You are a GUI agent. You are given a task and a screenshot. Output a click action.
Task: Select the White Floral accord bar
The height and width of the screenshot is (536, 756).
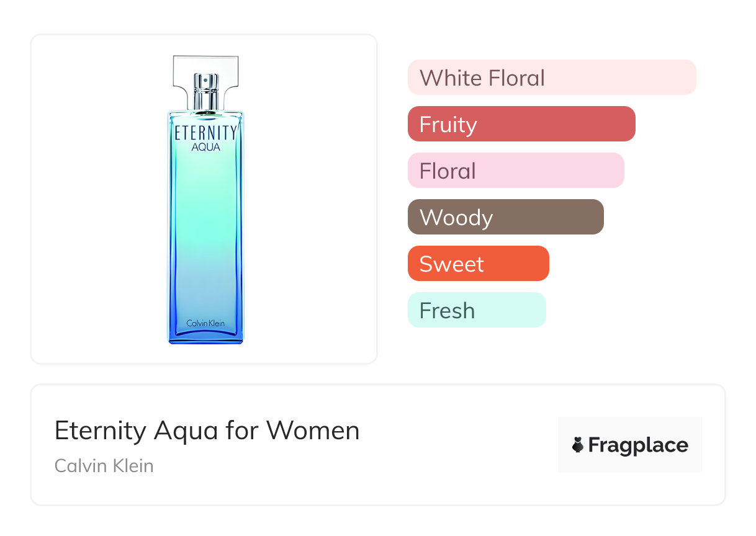(x=551, y=78)
